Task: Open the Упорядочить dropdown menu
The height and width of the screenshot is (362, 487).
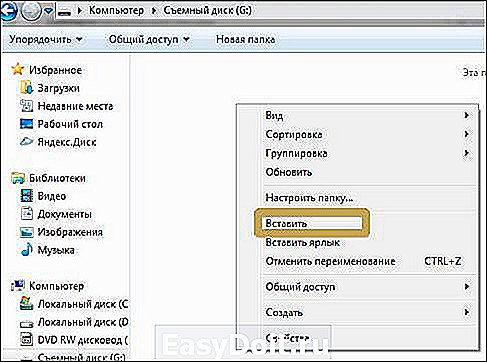Action: tap(46, 39)
